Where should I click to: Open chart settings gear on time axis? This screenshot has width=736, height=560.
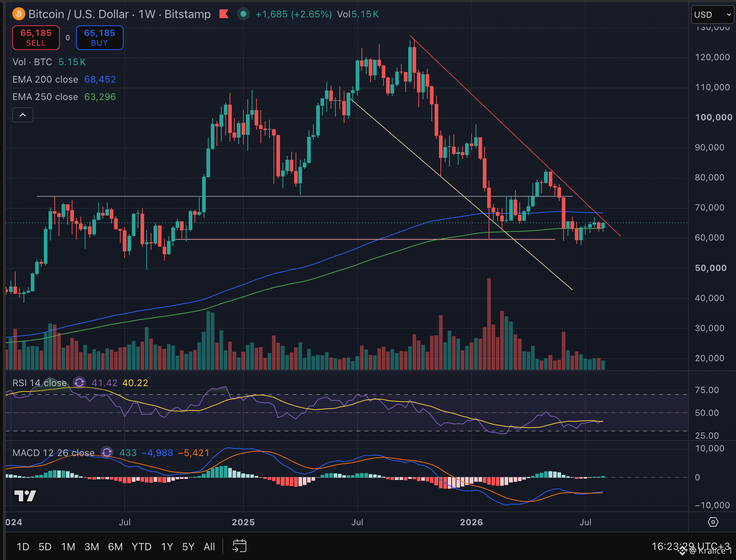[x=713, y=522]
